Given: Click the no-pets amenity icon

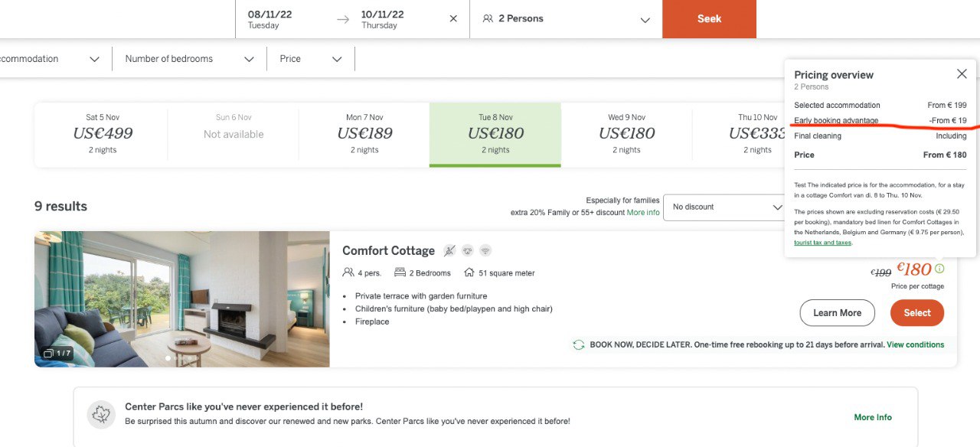Looking at the screenshot, I should (x=449, y=250).
